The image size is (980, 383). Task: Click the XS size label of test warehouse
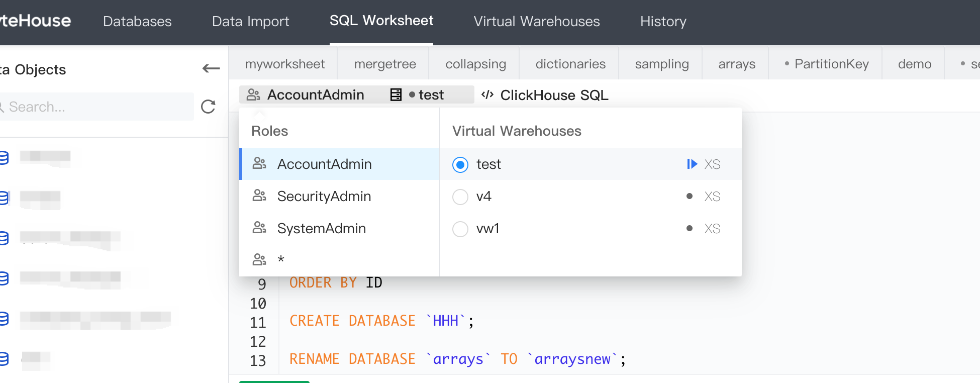coord(712,164)
